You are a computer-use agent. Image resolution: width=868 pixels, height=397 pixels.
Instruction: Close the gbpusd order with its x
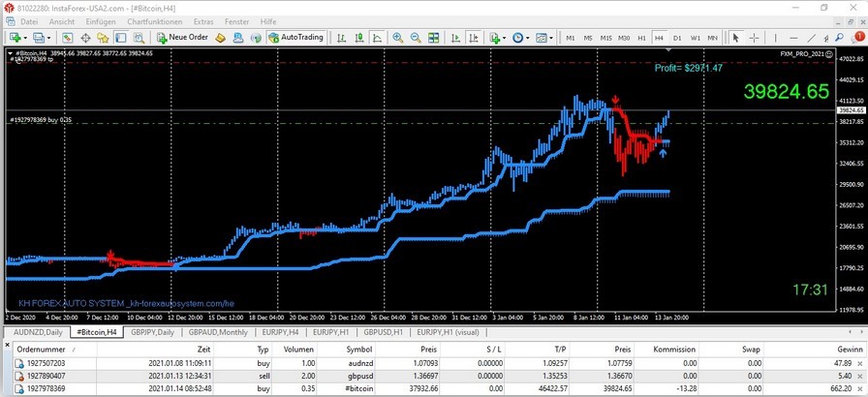(859, 376)
